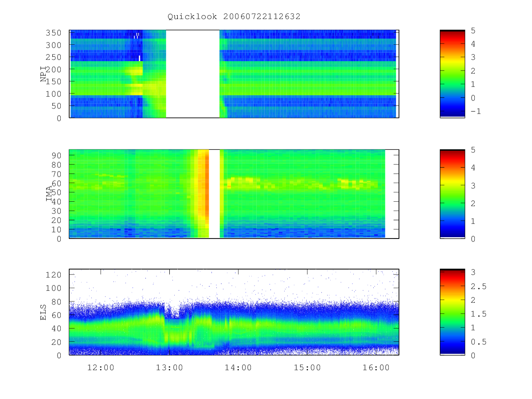Click the 1.5 label on ELS colorbar
The width and height of the screenshot is (532, 399).
click(x=478, y=314)
